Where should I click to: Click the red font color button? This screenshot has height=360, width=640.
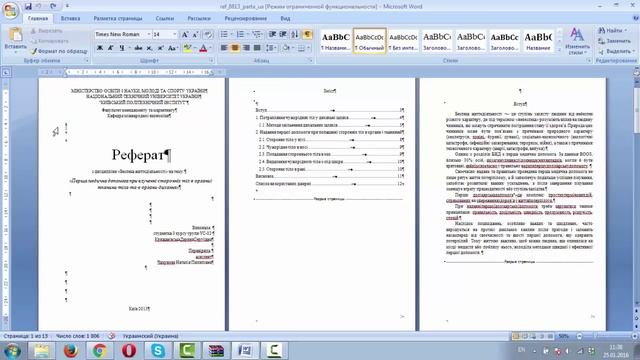click(x=203, y=48)
